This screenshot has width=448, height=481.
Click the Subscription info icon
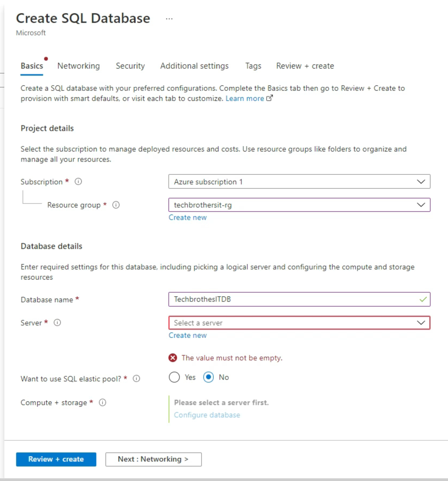click(x=78, y=182)
